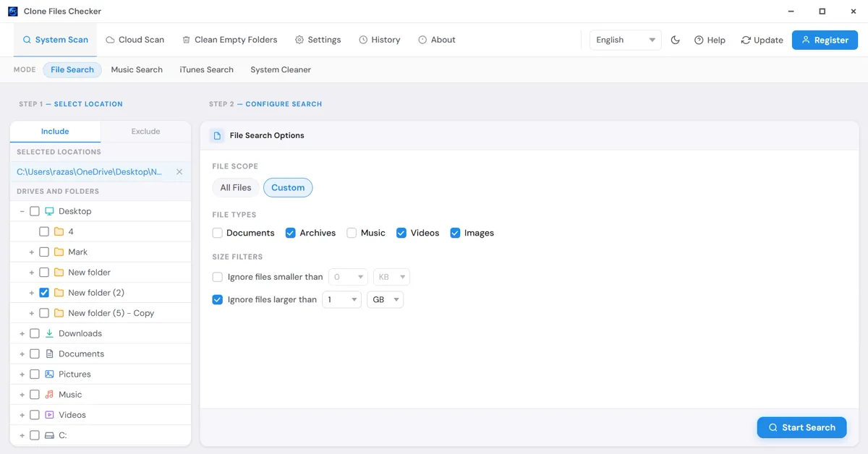Click the Desktop monitor icon in tree
This screenshot has width=868, height=454.
pos(49,211)
